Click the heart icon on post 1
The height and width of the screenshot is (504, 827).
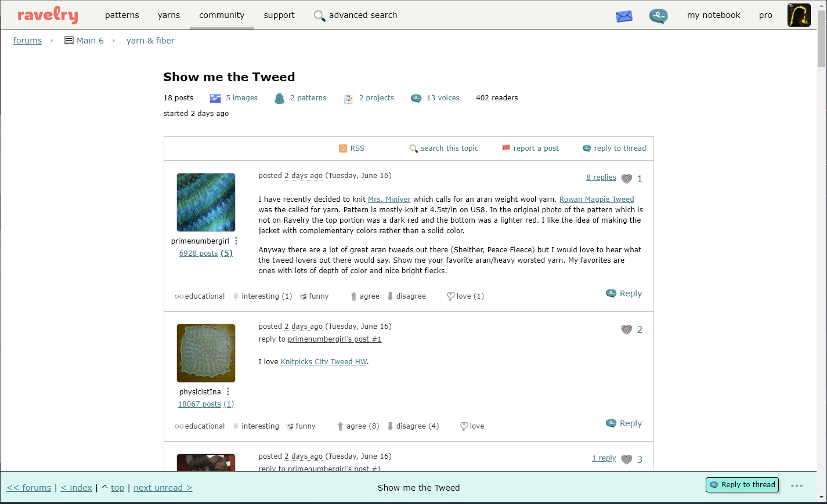click(627, 179)
